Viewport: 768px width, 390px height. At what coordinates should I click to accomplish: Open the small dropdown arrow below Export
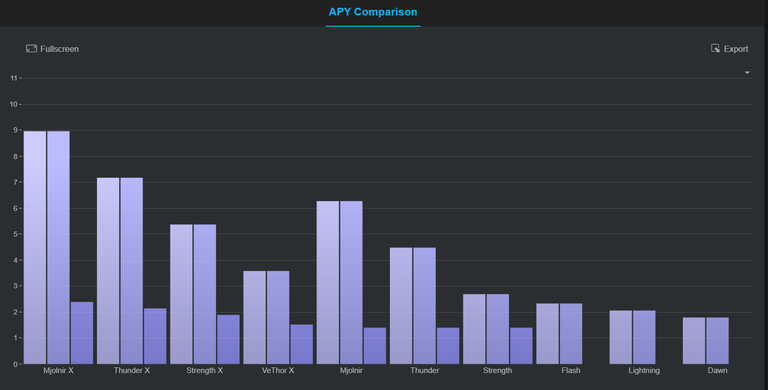(747, 73)
